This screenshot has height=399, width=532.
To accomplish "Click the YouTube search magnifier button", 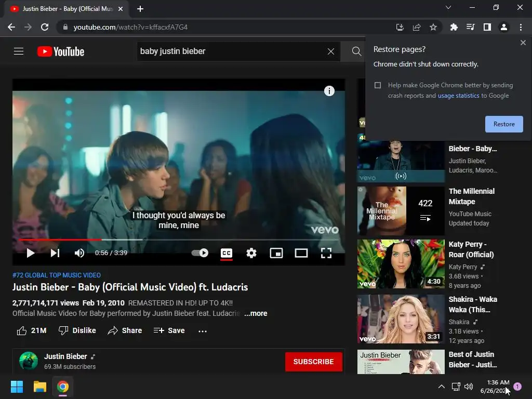I will point(356,51).
